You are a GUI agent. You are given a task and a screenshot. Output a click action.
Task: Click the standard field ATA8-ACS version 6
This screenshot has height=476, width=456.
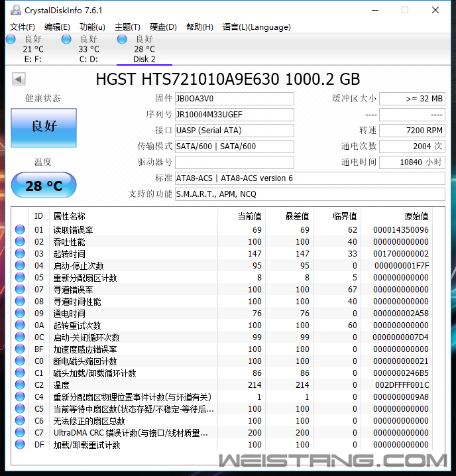click(310, 178)
